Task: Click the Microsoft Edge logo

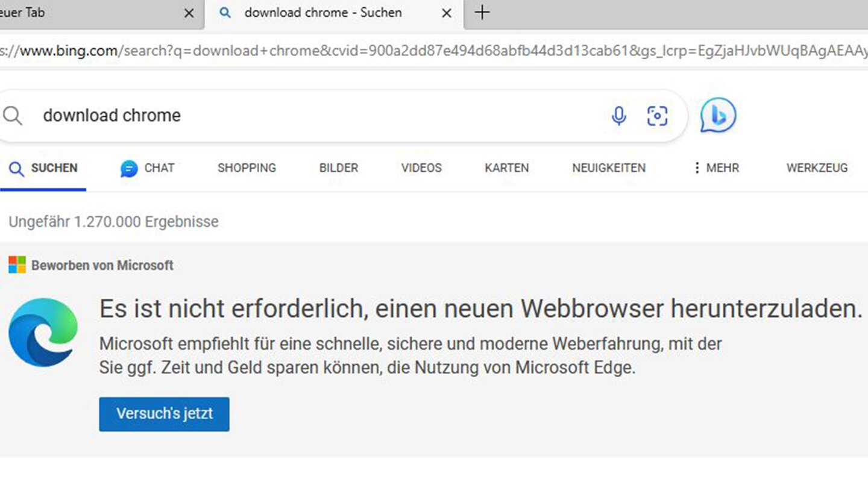Action: [43, 333]
